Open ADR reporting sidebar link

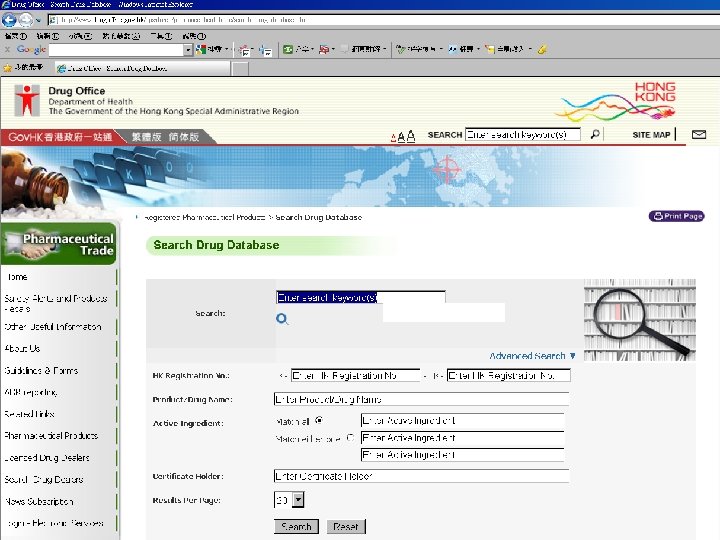click(31, 393)
